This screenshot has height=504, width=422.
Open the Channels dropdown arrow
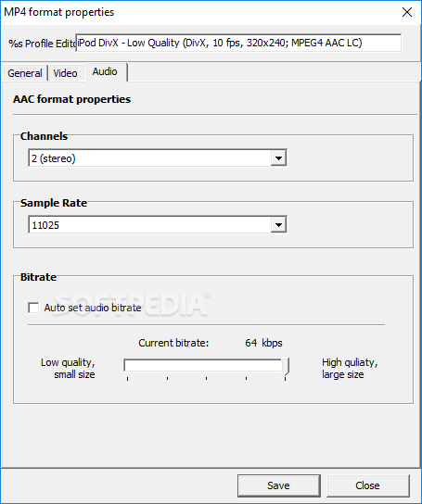278,157
